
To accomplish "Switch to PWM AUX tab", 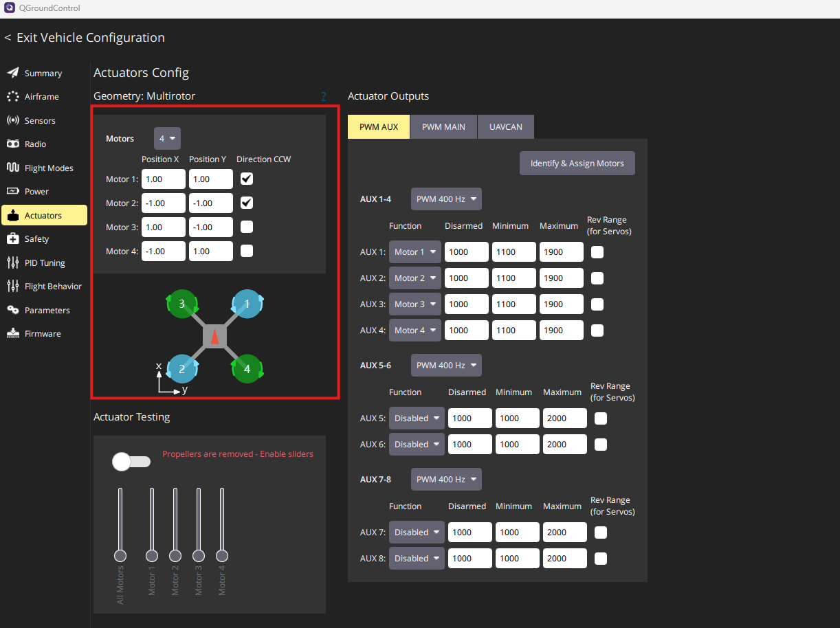I will [379, 127].
